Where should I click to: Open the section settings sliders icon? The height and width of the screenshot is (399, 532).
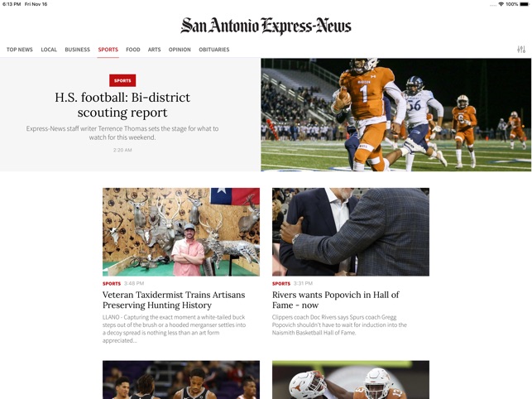click(521, 50)
